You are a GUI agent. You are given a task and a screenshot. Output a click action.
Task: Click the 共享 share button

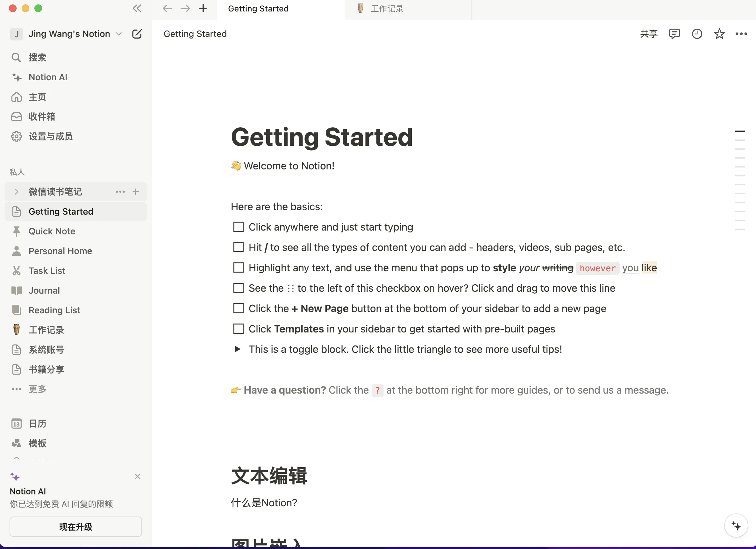click(649, 34)
